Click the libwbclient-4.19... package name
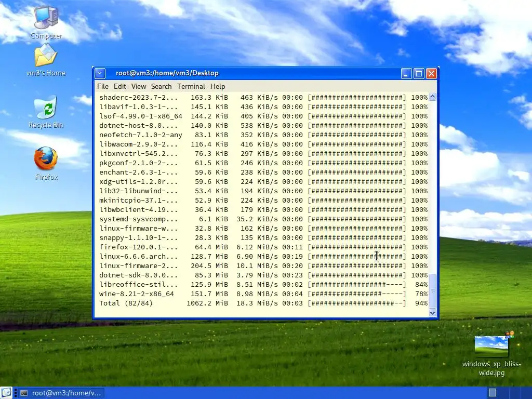This screenshot has height=399, width=532. tap(138, 210)
